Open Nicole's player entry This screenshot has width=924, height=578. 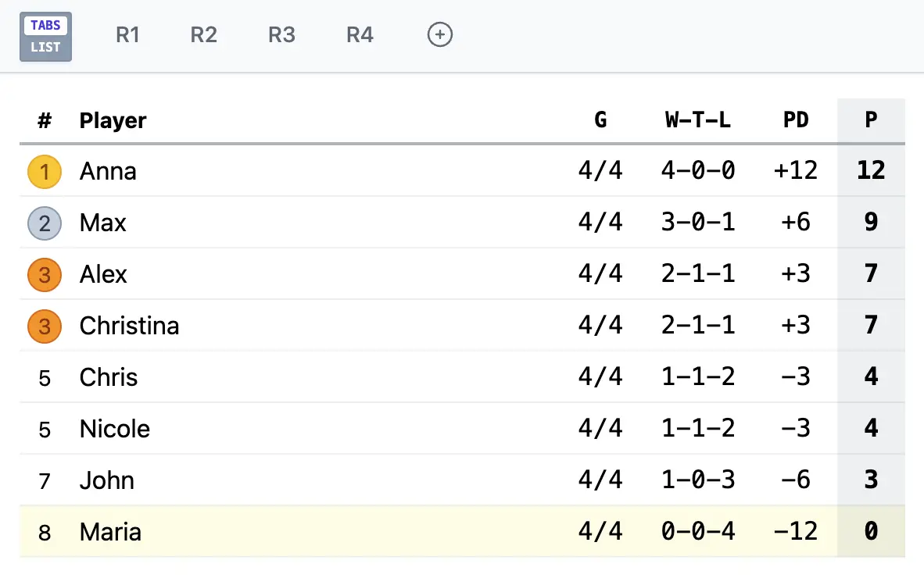click(115, 429)
